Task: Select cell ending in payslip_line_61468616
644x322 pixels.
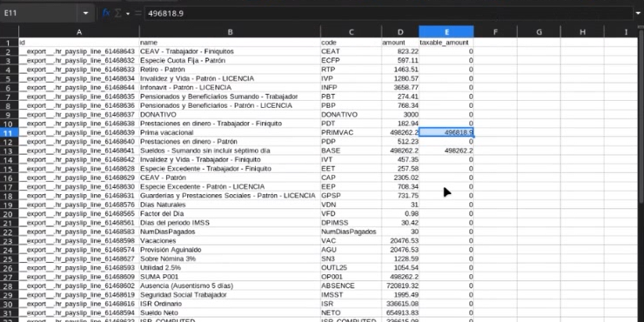Action: pyautogui.click(x=79, y=304)
